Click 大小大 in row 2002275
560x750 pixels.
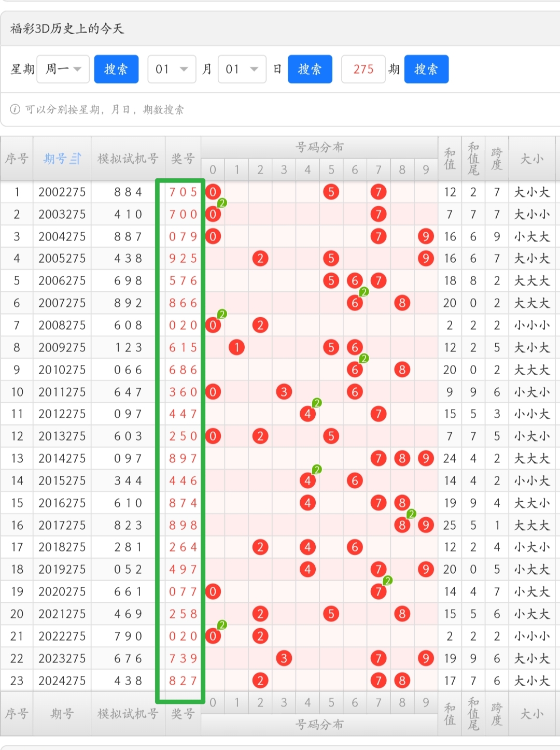(531, 192)
